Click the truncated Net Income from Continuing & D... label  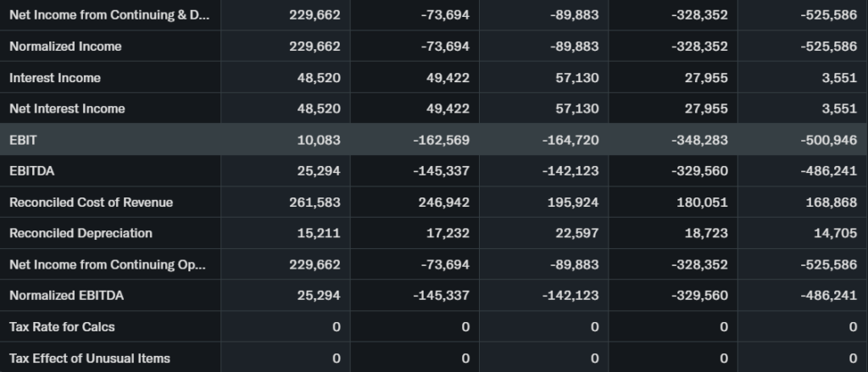point(107,15)
